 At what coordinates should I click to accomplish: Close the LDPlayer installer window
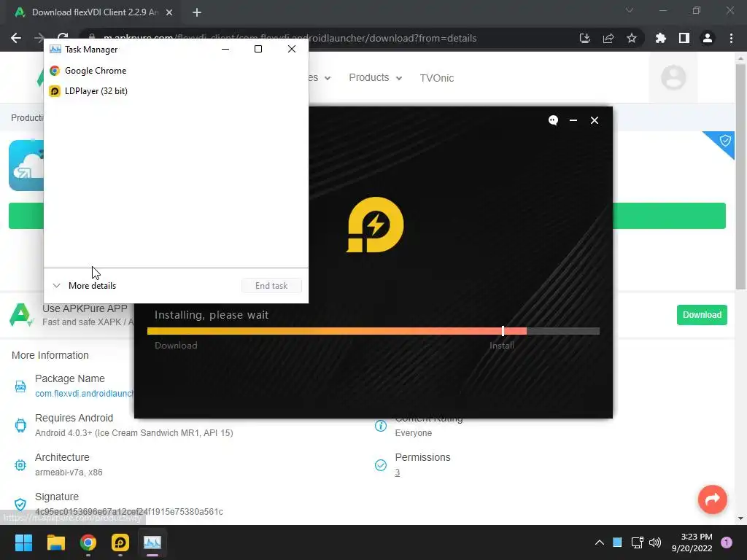(x=594, y=120)
